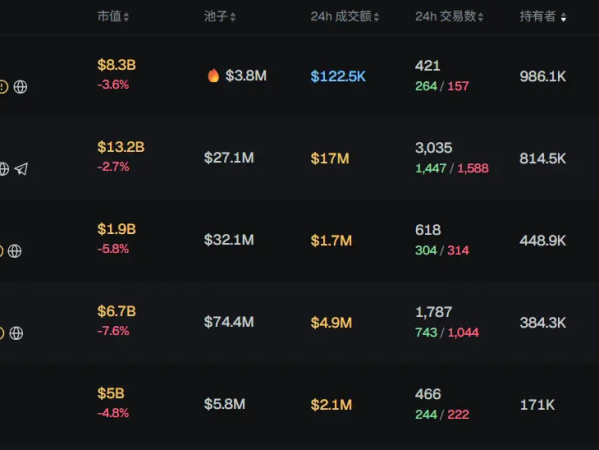Click buy count 743
Viewport: 599px width, 450px height.
(x=426, y=332)
